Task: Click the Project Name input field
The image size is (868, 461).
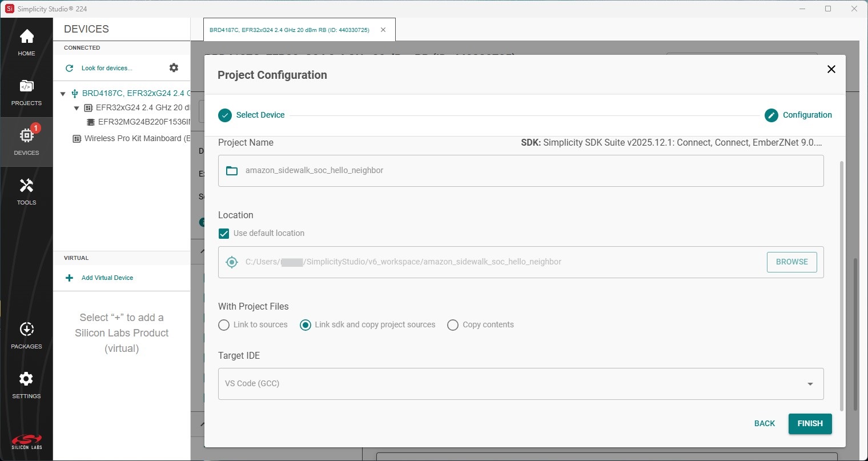Action: [520, 171]
